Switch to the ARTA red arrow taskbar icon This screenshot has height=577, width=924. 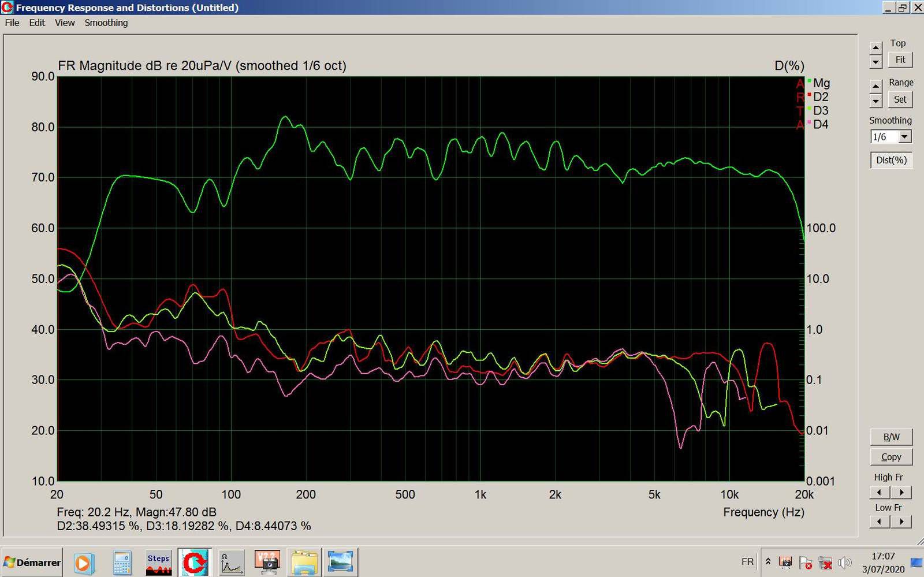[x=195, y=563]
